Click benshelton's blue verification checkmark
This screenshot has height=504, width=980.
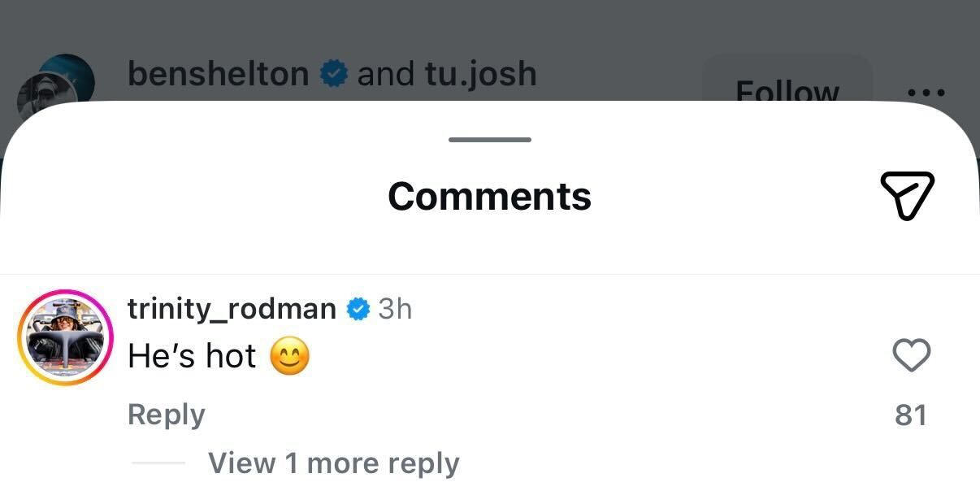click(332, 73)
